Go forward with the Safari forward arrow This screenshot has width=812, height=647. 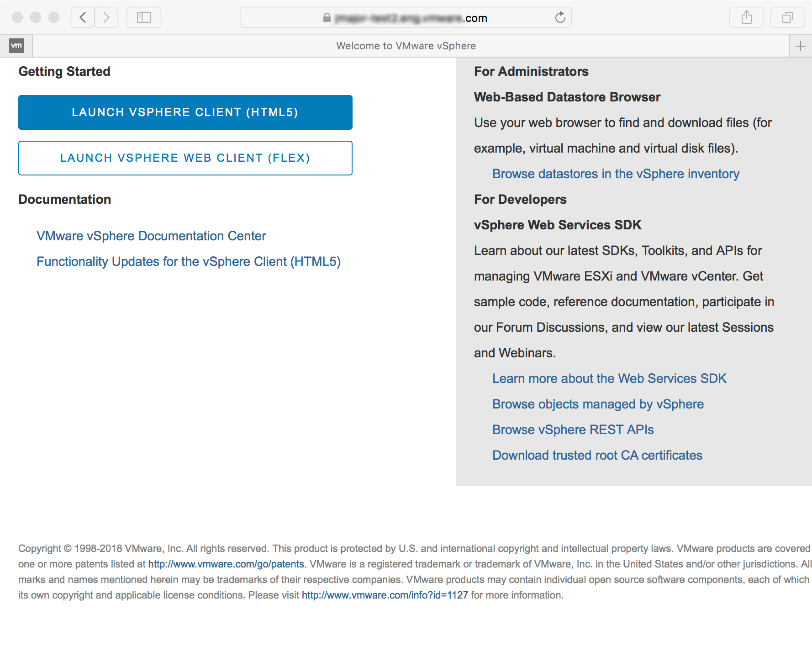coord(106,17)
